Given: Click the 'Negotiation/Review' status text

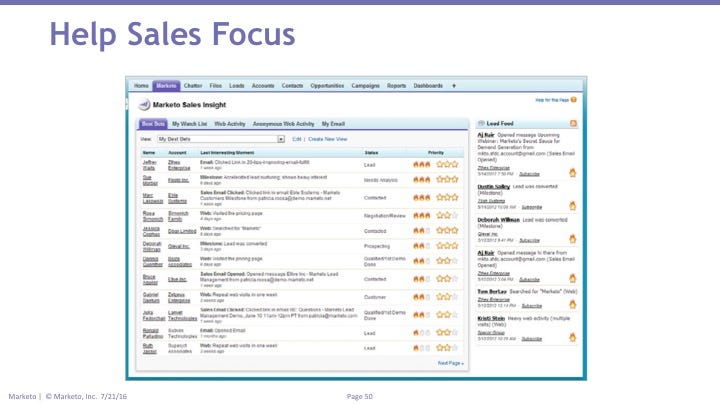Looking at the screenshot, I should 385,216.
